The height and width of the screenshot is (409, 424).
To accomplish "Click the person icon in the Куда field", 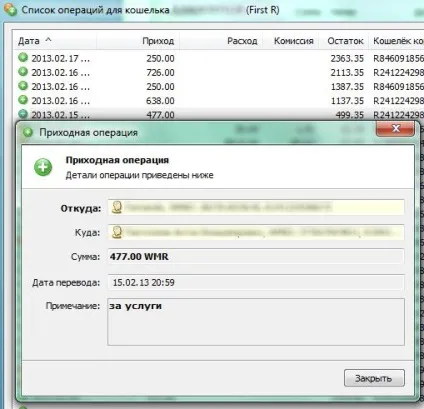I will click(x=117, y=232).
